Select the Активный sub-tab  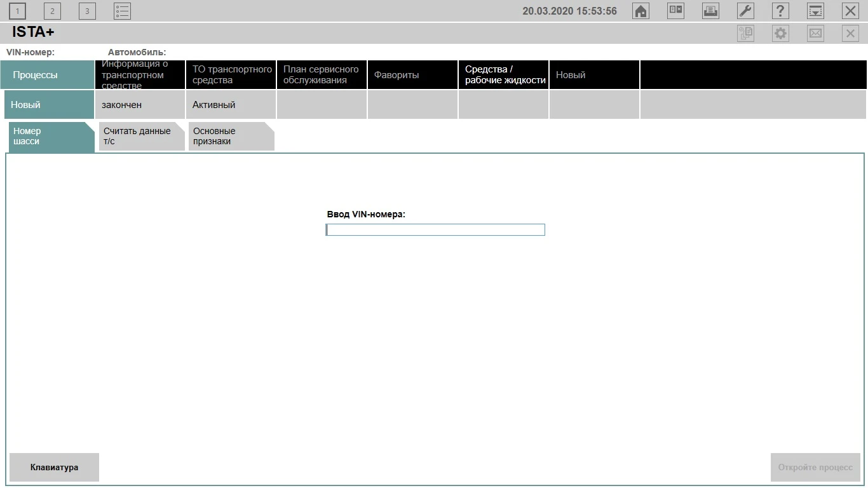click(231, 105)
